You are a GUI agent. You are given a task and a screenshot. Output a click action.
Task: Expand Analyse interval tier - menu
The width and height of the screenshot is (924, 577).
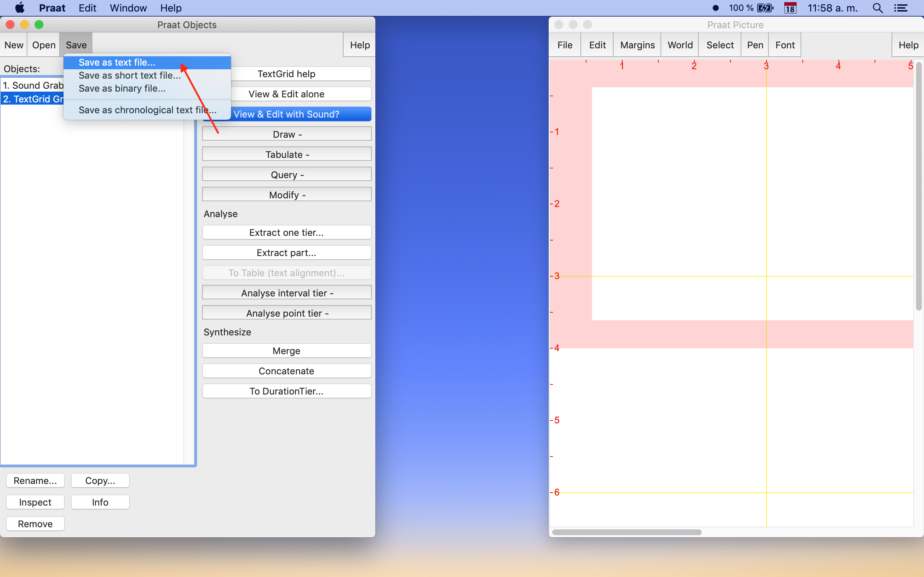286,293
